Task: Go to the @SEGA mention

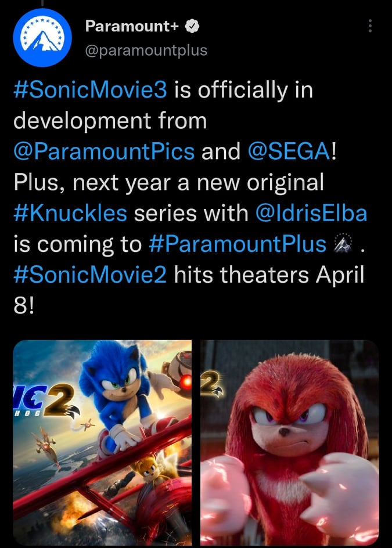Action: tap(289, 152)
